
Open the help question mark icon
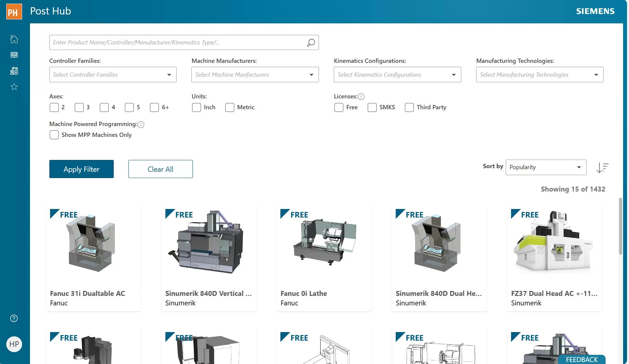(14, 318)
